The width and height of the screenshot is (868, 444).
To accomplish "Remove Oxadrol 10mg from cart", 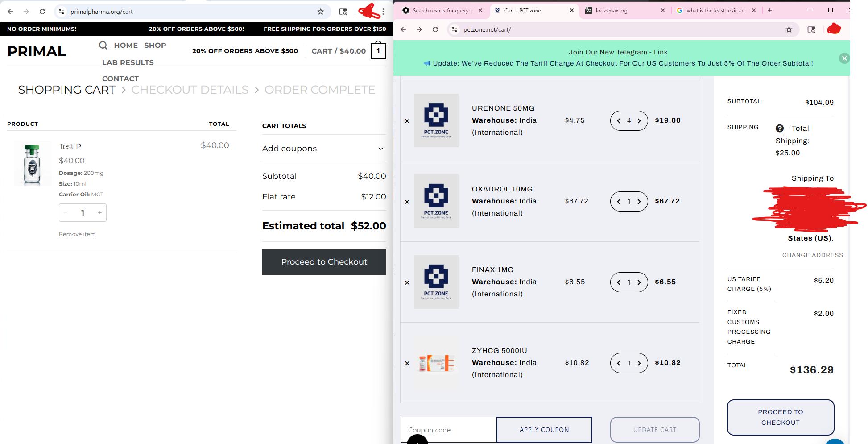I will click(x=407, y=202).
